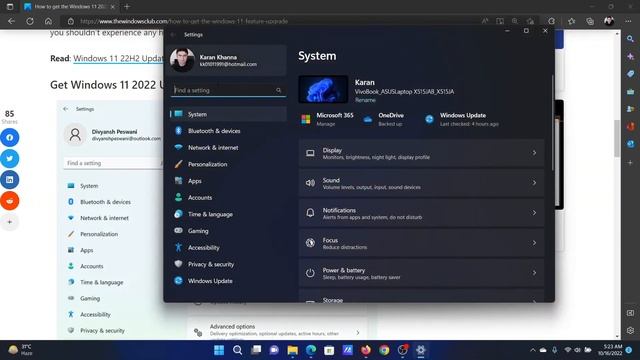640x360 pixels.
Task: Open the Windows 11 22H2 Update link
Action: (x=118, y=58)
